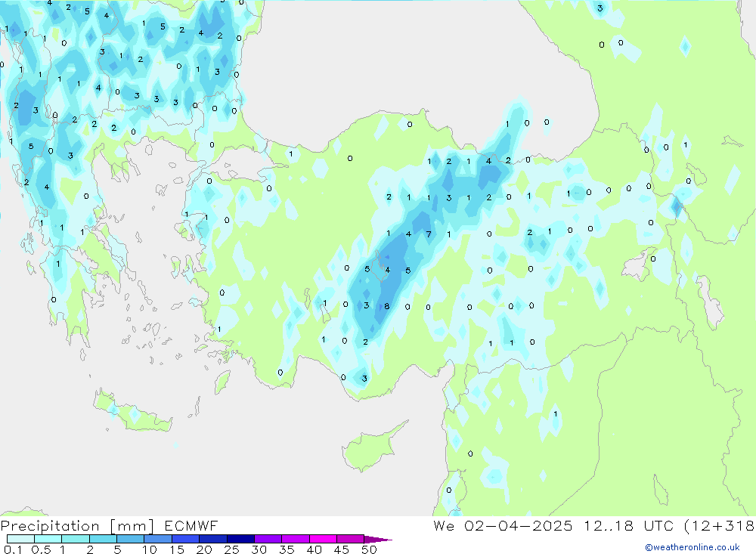Click the '35' legend scale label
Screen dimensions: 756x554
287,549
